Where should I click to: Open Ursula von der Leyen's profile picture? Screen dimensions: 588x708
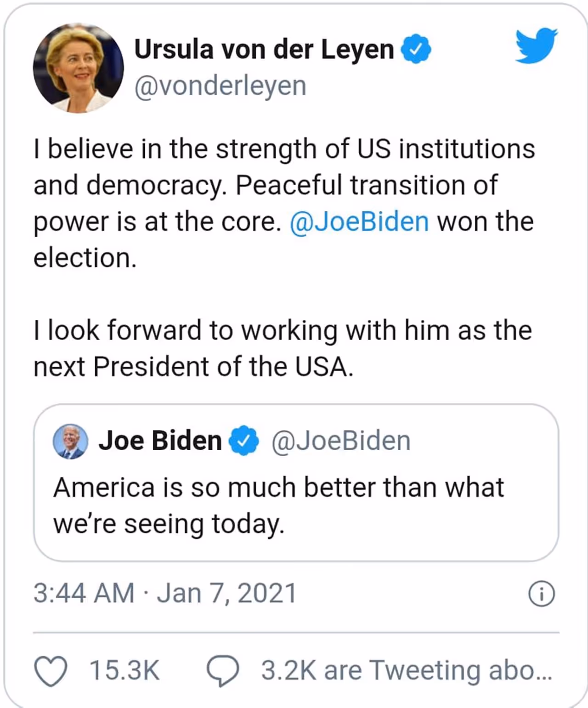click(x=79, y=68)
